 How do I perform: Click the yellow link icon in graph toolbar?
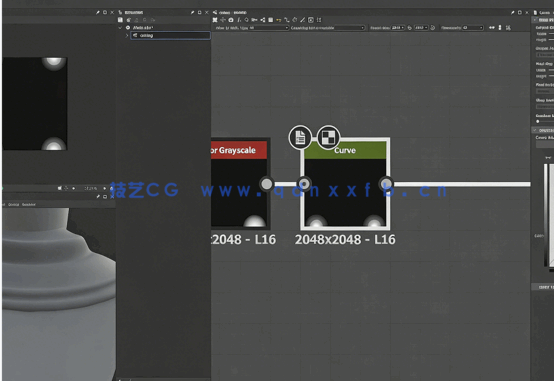pyautogui.click(x=279, y=20)
